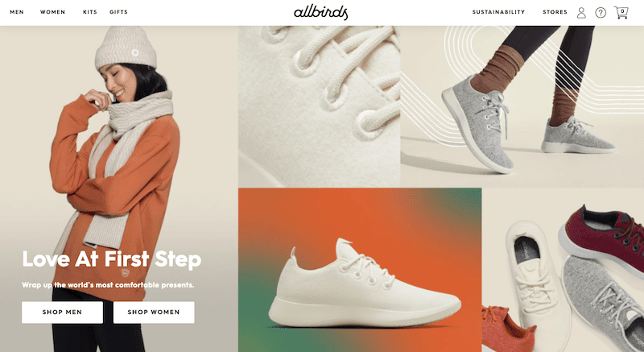Viewport: 644px width, 352px height.
Task: Open the Sustainability page link
Action: [498, 12]
